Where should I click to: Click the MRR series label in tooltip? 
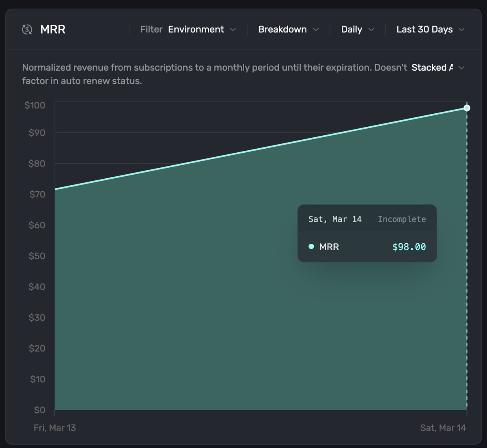(x=329, y=247)
